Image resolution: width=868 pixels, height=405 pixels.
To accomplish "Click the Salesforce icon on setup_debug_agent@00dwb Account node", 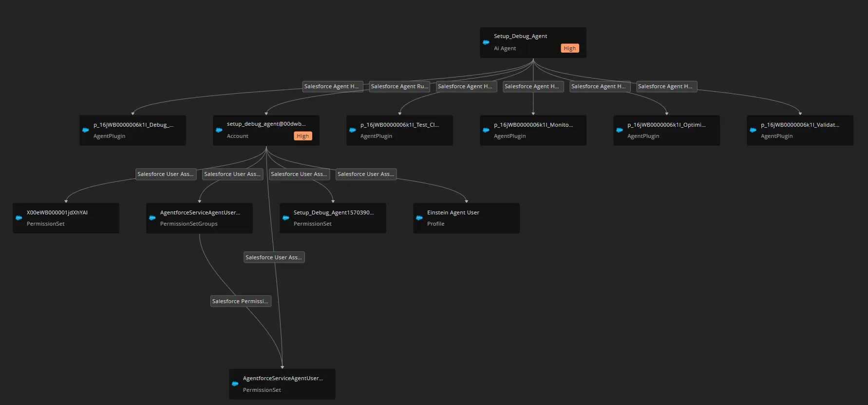I will point(219,130).
